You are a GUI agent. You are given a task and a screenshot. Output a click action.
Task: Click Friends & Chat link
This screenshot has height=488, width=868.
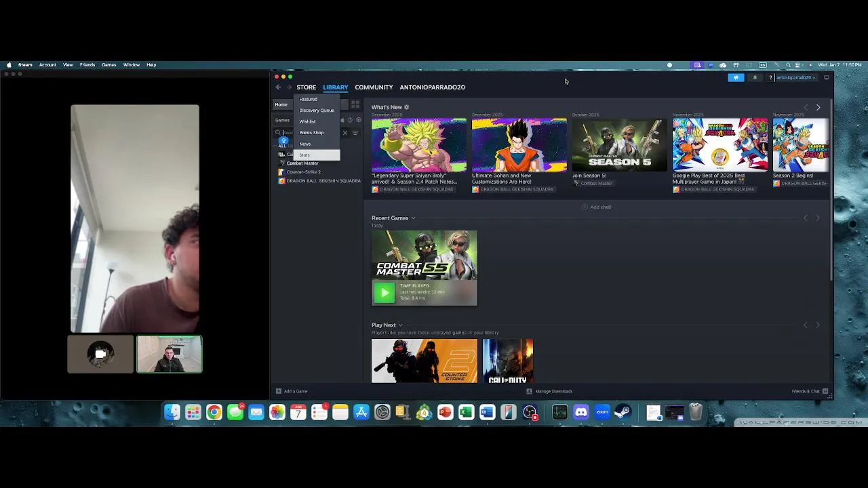pos(806,391)
